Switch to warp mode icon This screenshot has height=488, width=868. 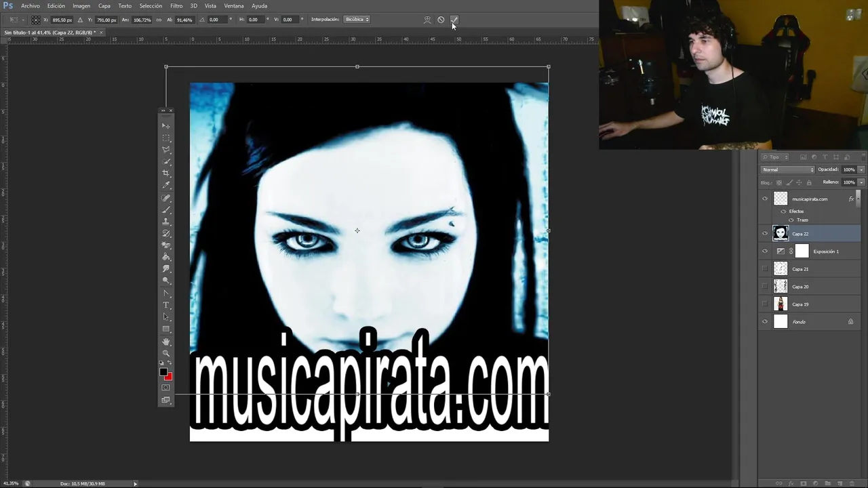(x=427, y=20)
